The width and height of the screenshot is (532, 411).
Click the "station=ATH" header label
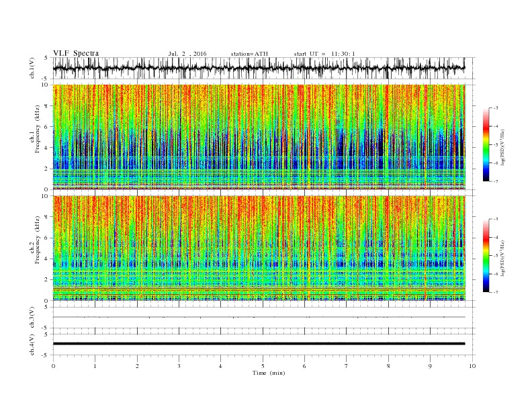coord(249,54)
